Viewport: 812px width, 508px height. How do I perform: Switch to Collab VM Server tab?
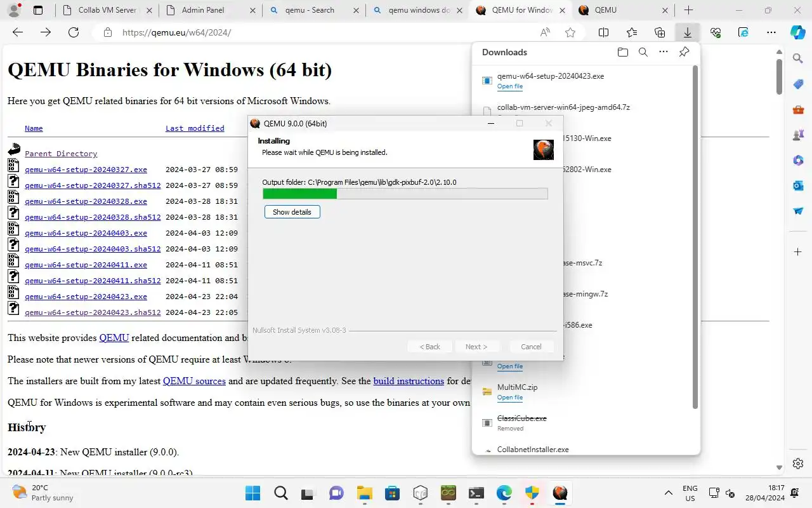(105, 10)
